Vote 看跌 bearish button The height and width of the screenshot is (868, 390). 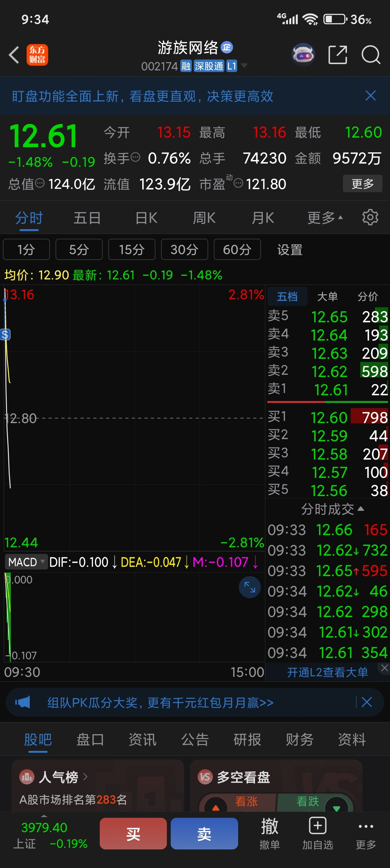(315, 802)
